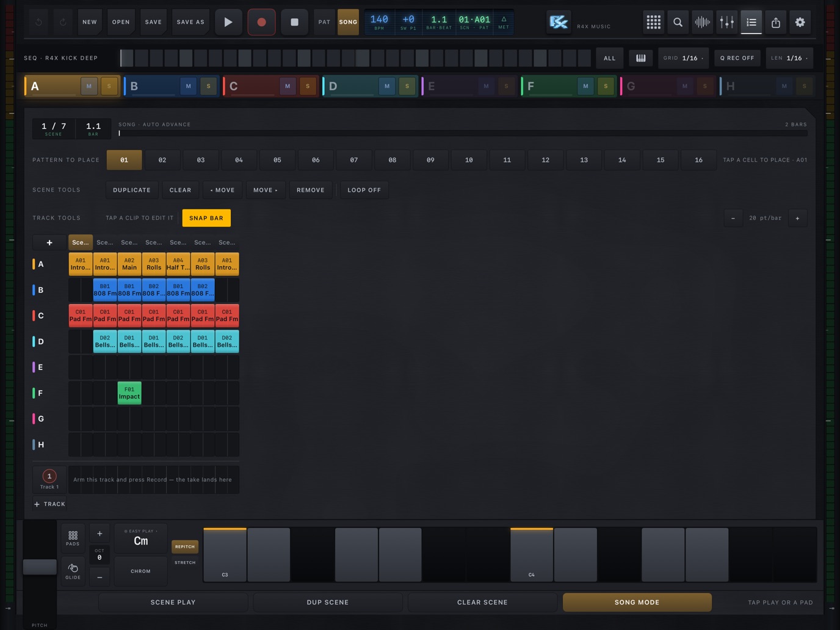Image resolution: width=840 pixels, height=630 pixels.
Task: Open the waveform sample editor icon
Action: coord(702,22)
